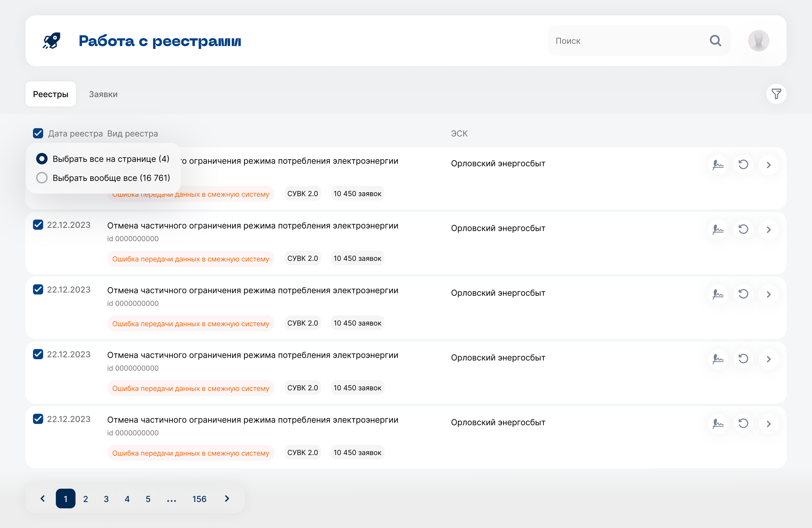Toggle the header select-all checkbox
The width and height of the screenshot is (812, 528).
tap(38, 133)
